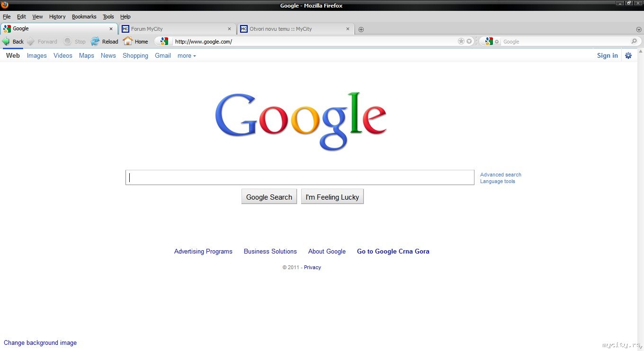Open Google Shopping link
Image resolution: width=644 pixels, height=351 pixels.
point(135,55)
